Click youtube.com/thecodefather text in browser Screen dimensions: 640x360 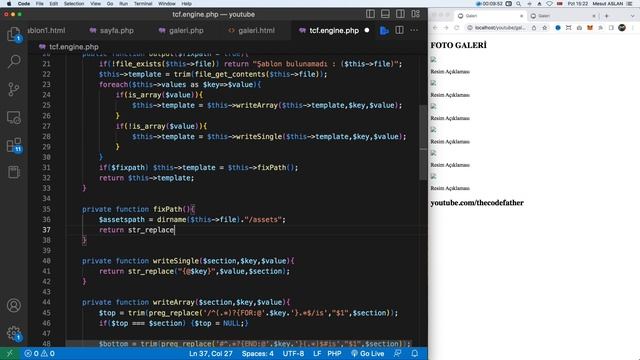477,203
